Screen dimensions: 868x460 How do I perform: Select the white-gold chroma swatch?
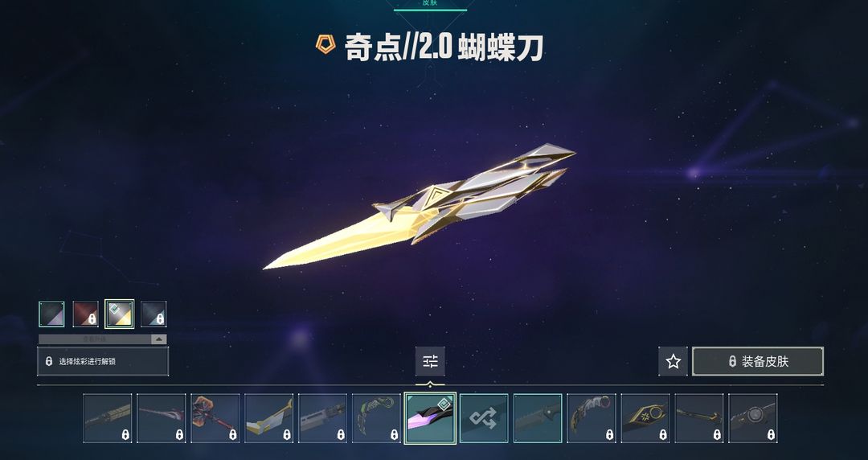120,314
